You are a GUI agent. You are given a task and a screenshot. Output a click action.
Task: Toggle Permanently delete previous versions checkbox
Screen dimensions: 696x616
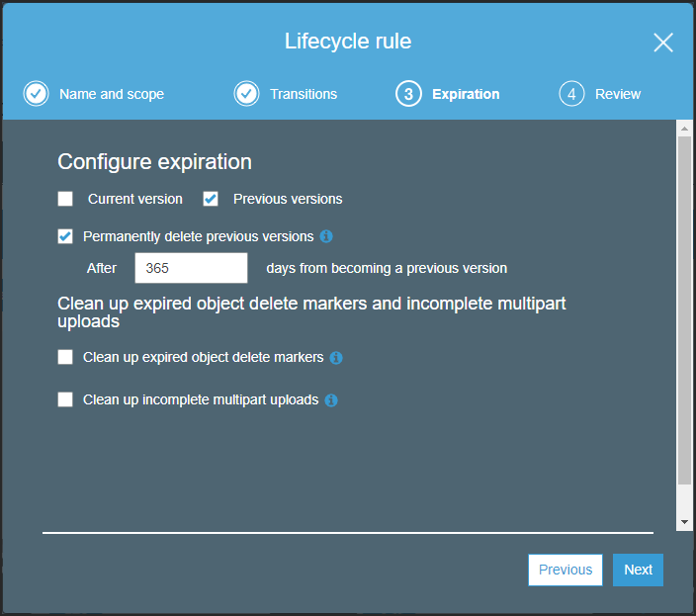click(x=65, y=236)
